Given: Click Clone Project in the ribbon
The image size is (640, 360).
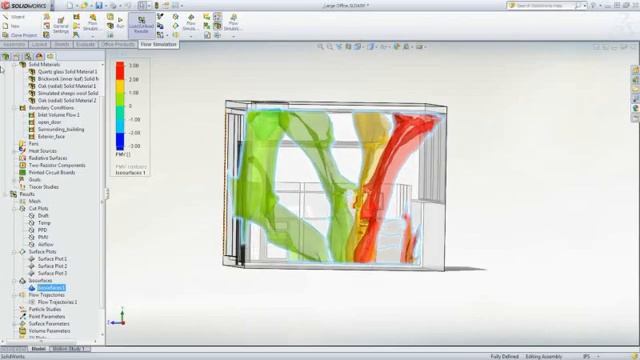Looking at the screenshot, I should click(x=20, y=35).
